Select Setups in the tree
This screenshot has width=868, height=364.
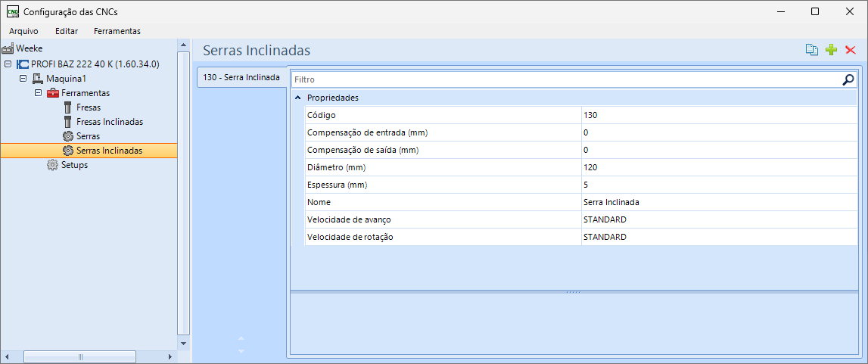[74, 165]
